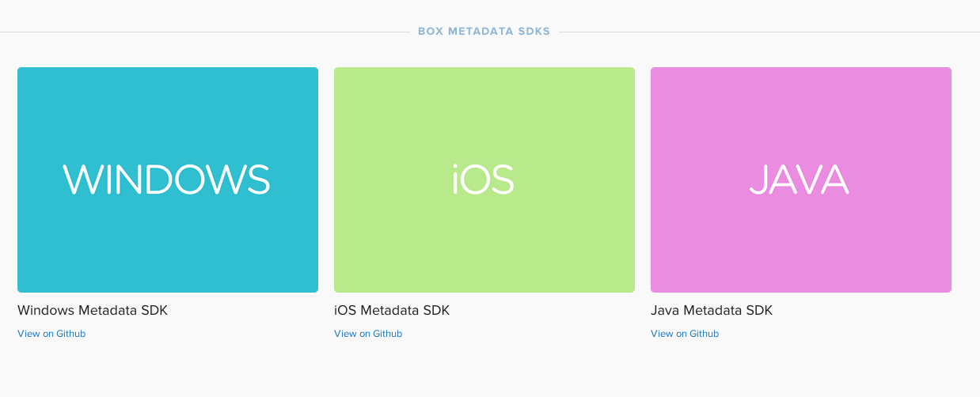
Task: Open the teal Windows SDK tile
Action: 168,180
